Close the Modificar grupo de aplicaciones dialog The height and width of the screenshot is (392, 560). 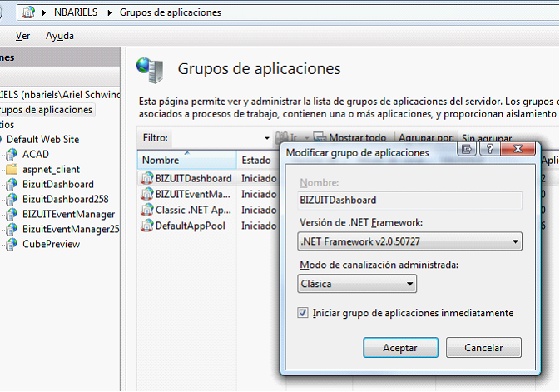coord(518,149)
